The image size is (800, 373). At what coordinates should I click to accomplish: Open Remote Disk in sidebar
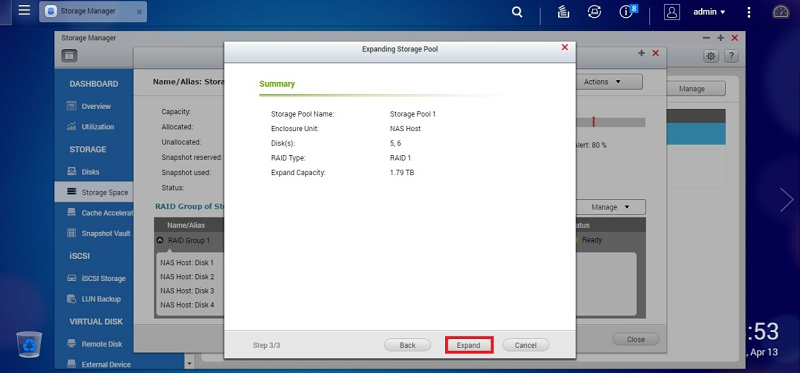click(102, 344)
